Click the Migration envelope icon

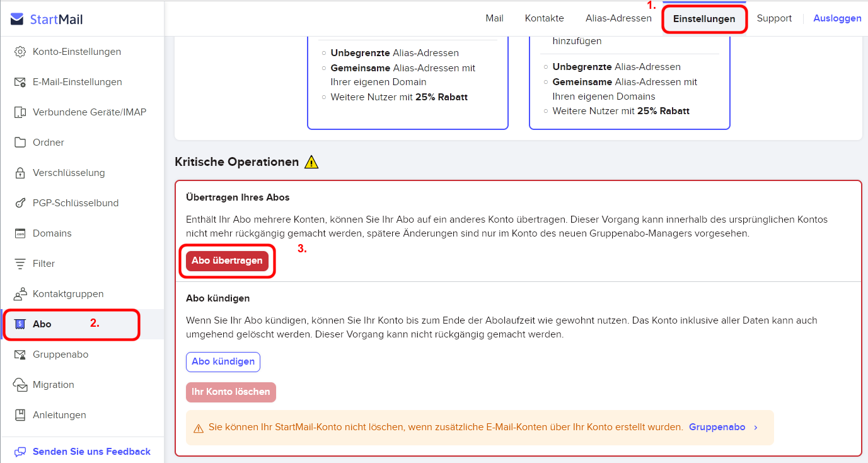[20, 385]
